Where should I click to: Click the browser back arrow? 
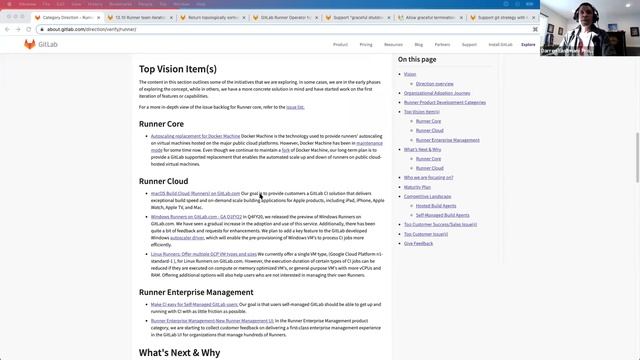pyautogui.click(x=7, y=29)
